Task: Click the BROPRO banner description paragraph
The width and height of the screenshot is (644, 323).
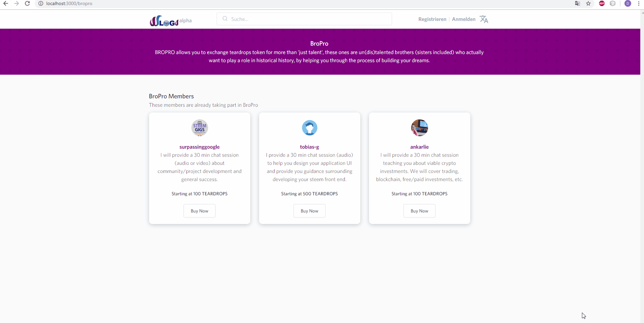Action: (319, 56)
